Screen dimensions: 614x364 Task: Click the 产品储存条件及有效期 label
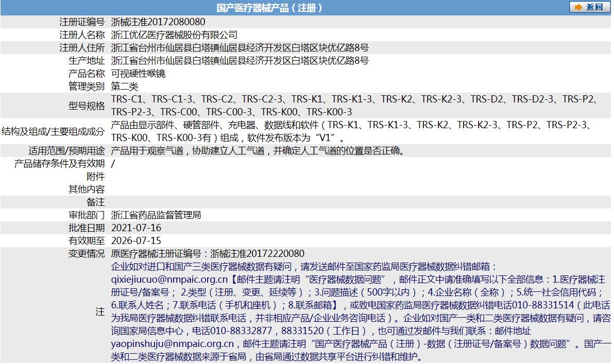click(x=60, y=164)
